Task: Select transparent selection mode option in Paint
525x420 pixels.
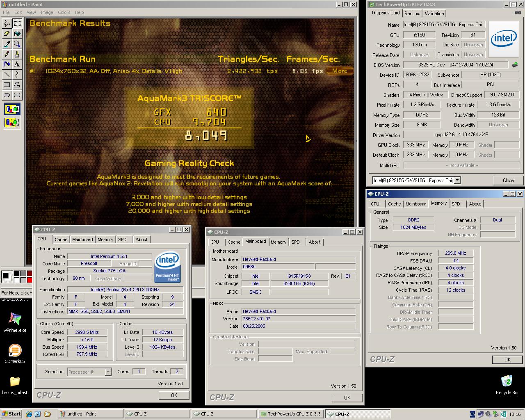Action: click(x=12, y=122)
